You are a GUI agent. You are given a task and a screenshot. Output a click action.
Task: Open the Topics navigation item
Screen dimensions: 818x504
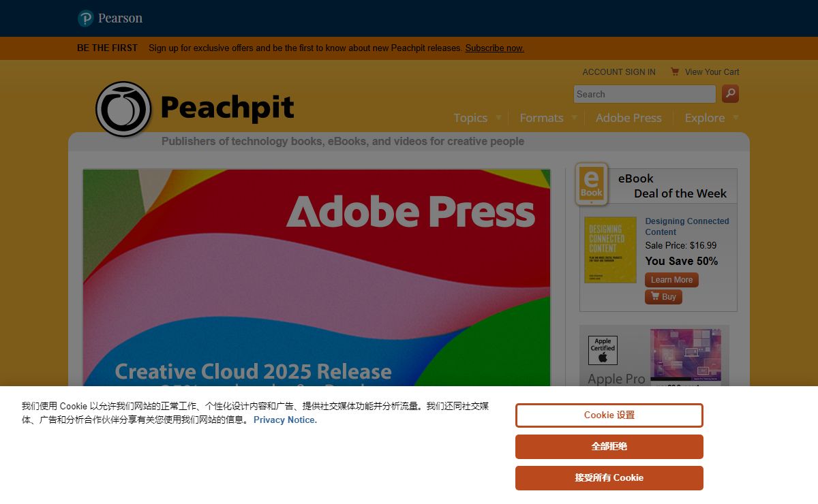[x=470, y=118]
